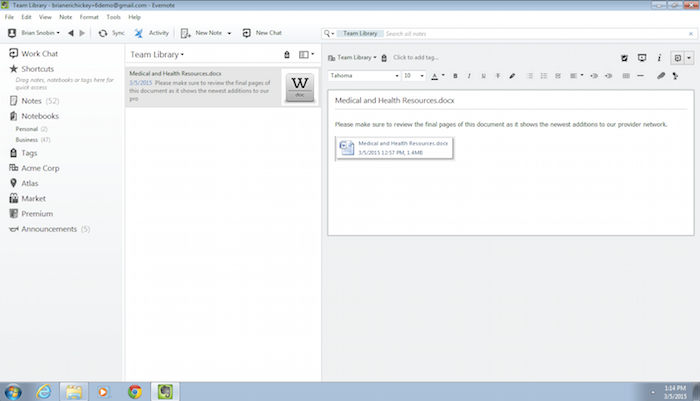The width and height of the screenshot is (700, 401).
Task: Open the Brian Snobin account dropdown
Action: pyautogui.click(x=34, y=33)
